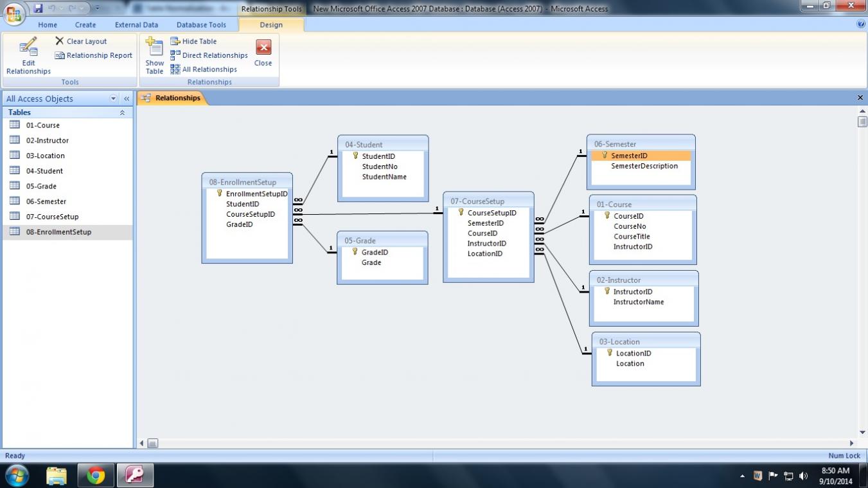Select 04-Student table icon in navigation pane
The image size is (868, 488).
[15, 171]
